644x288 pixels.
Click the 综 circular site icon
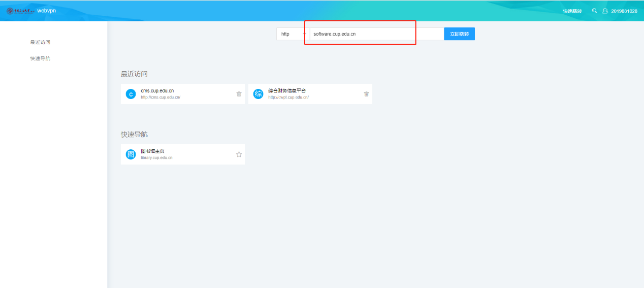tap(258, 94)
